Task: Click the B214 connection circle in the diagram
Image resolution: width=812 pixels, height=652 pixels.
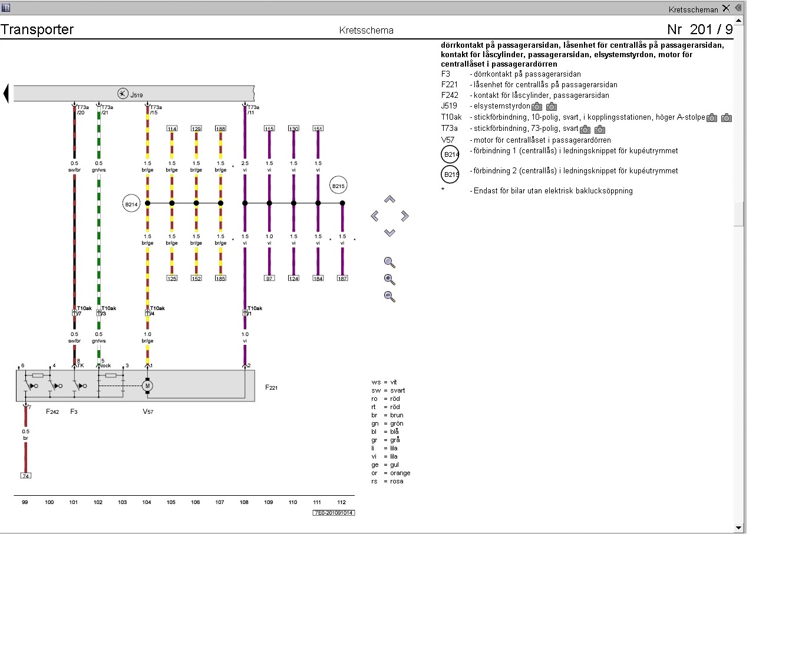Action: (131, 204)
